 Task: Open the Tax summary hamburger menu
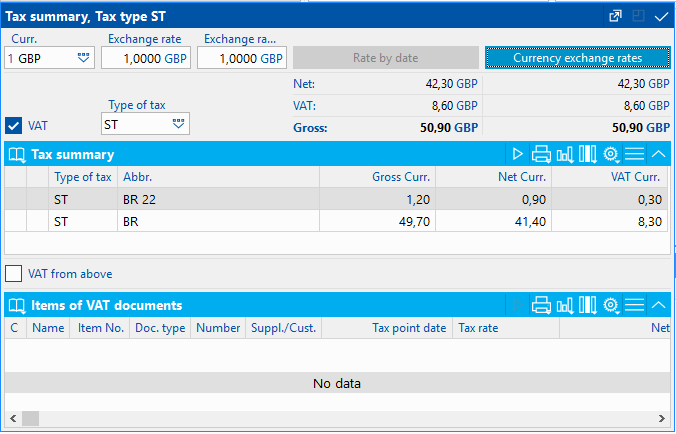coord(634,154)
